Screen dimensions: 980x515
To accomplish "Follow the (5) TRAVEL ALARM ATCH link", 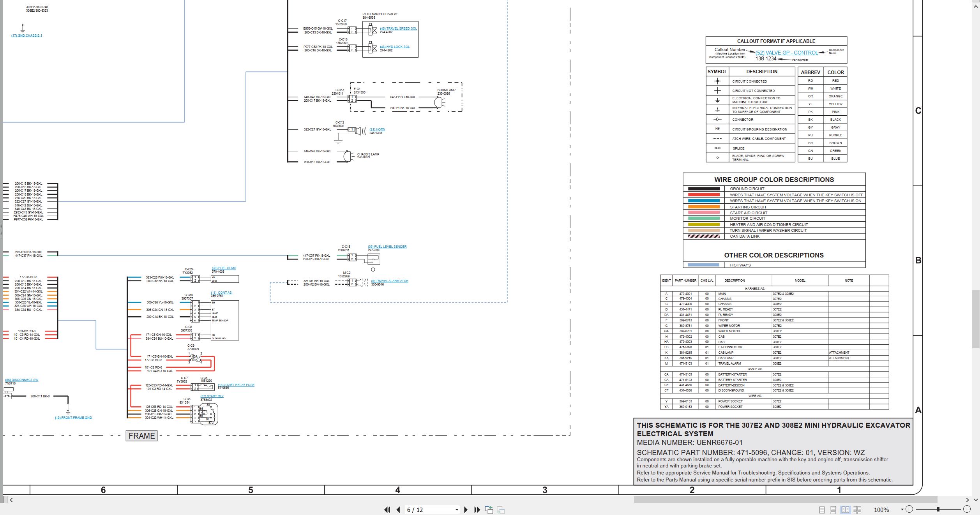I will (390, 281).
